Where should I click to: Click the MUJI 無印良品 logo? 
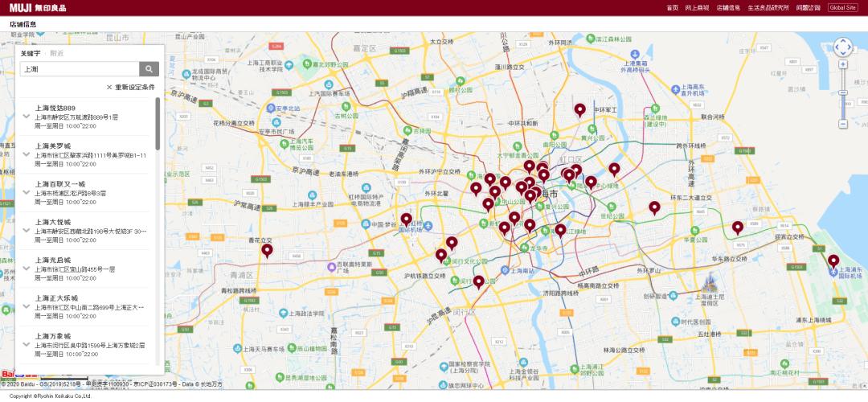click(38, 8)
